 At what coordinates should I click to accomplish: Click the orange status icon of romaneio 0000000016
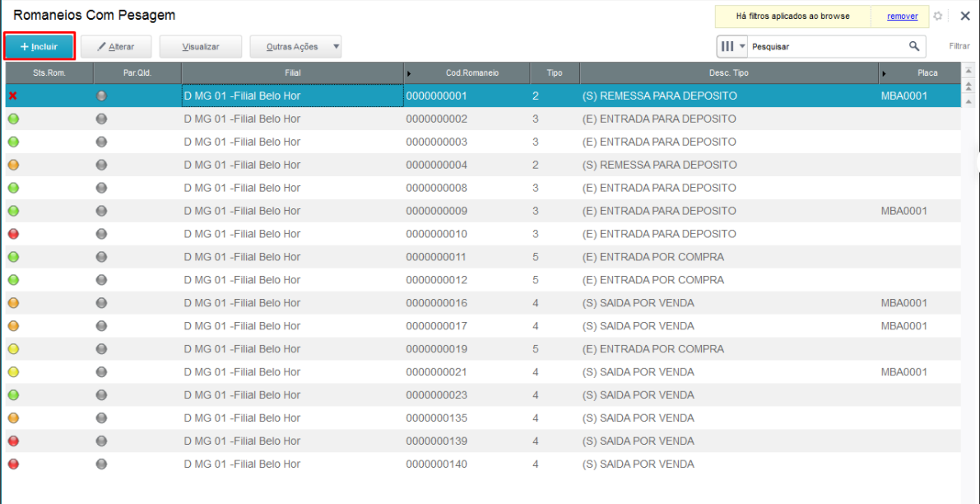click(x=13, y=303)
